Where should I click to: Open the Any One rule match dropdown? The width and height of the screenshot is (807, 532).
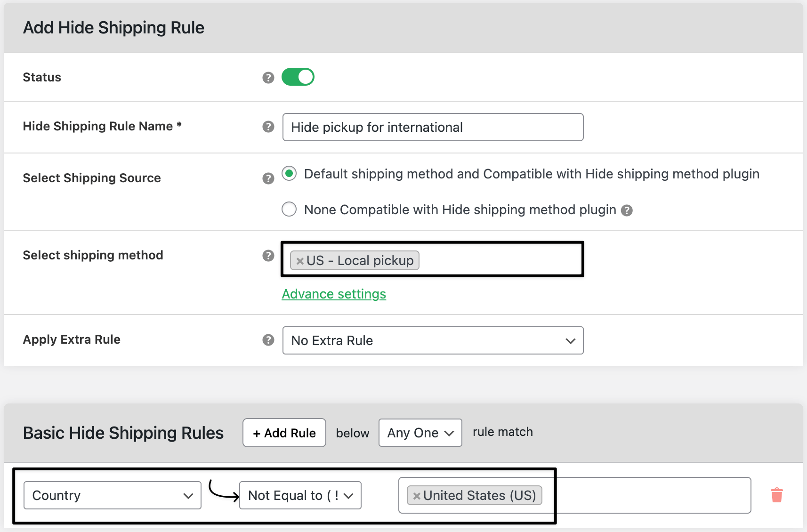420,433
